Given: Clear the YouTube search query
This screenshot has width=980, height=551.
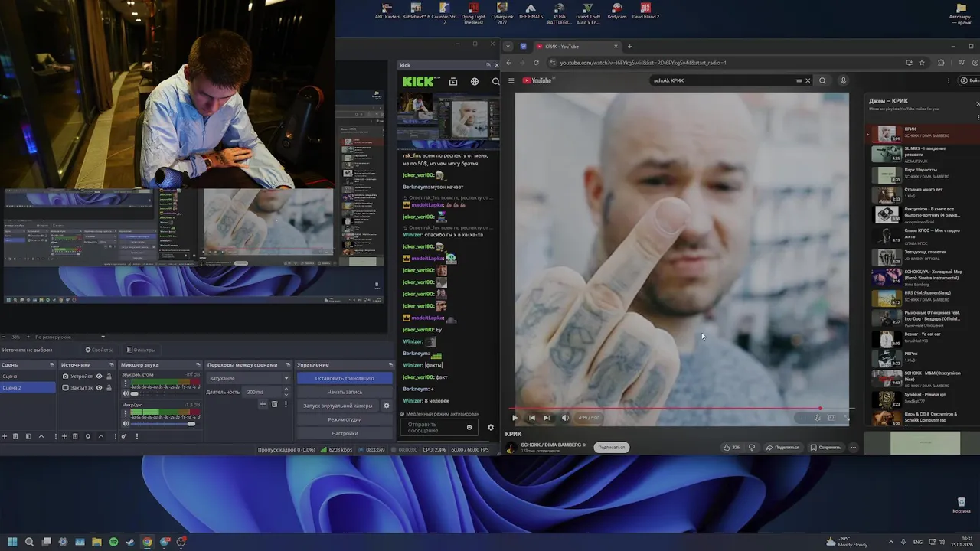Looking at the screenshot, I should click(x=807, y=80).
